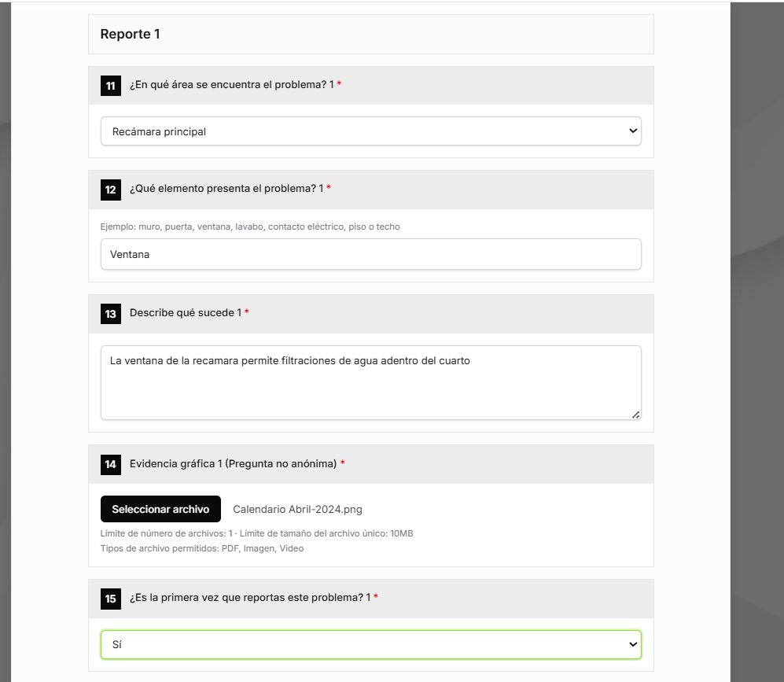Click the question number 11 badge
784x682 pixels.
click(x=111, y=86)
